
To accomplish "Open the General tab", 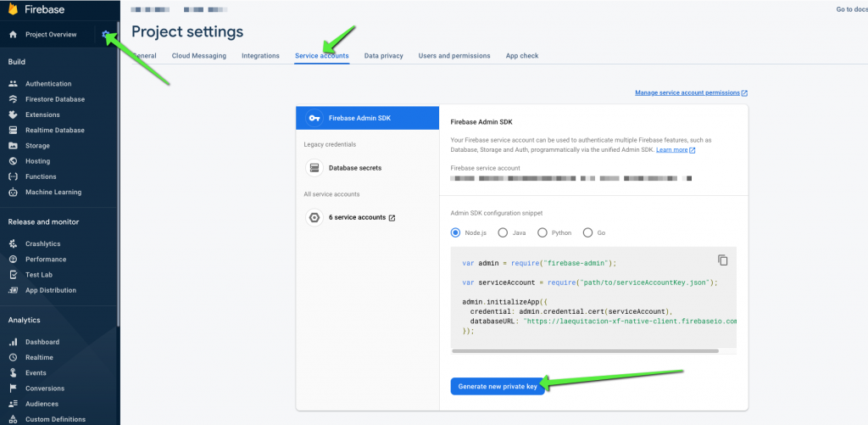I will [144, 55].
